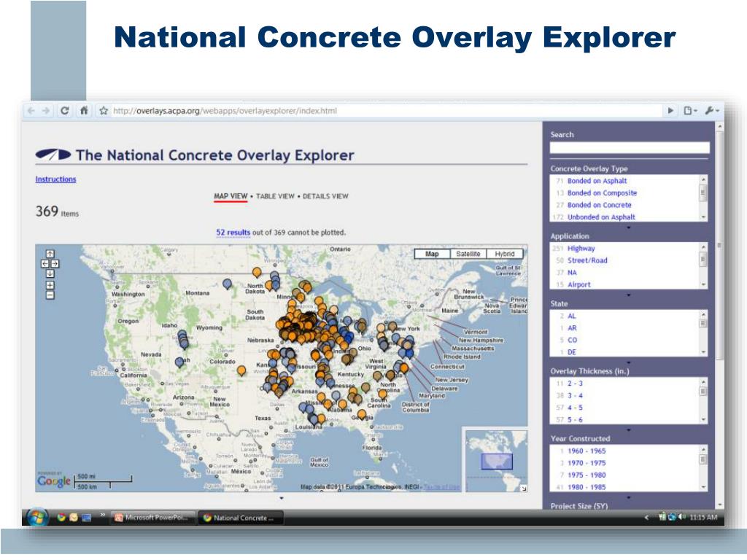The image size is (747, 560).
Task: Open the browser page menu icon
Action: point(690,111)
